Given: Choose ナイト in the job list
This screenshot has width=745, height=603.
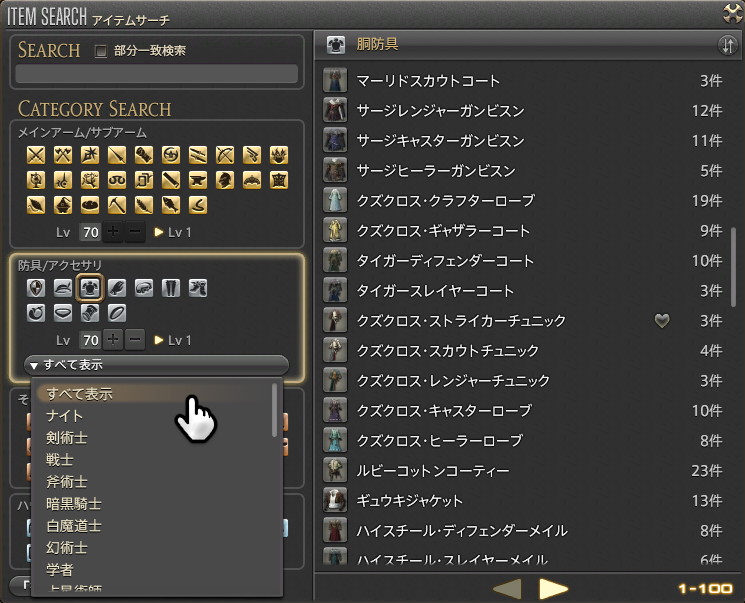Looking at the screenshot, I should [x=153, y=416].
